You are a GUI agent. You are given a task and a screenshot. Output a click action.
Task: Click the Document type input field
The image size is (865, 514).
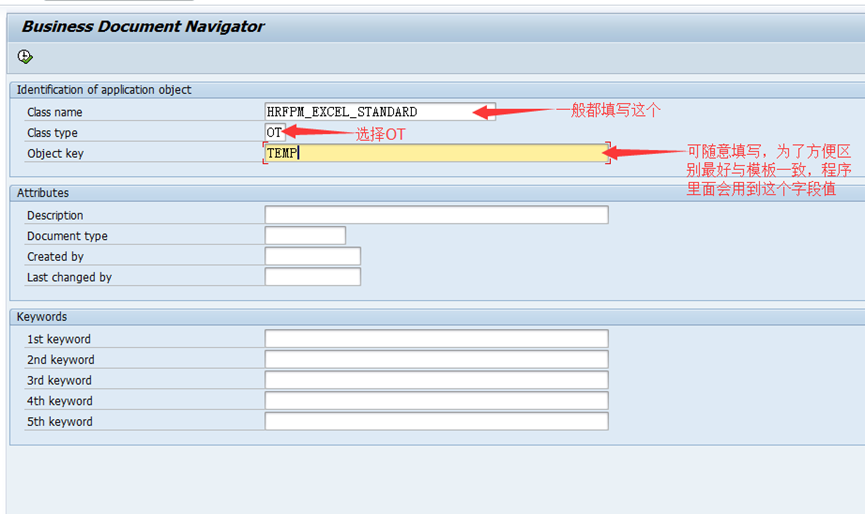[305, 235]
